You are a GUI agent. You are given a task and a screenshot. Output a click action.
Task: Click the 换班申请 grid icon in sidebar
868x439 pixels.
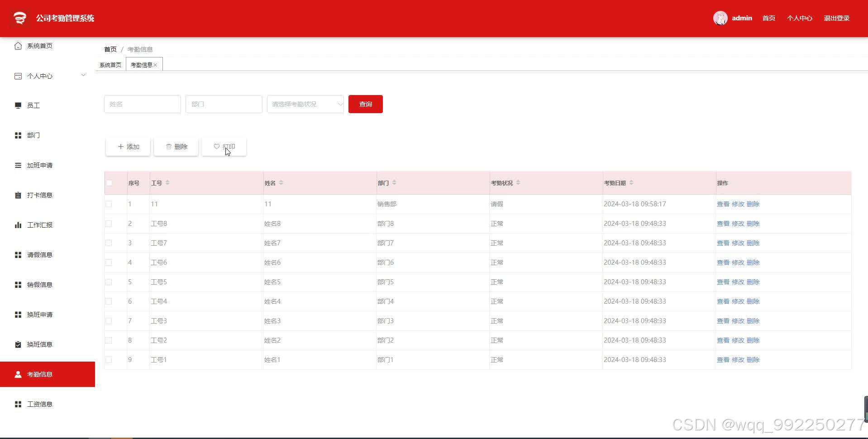(x=18, y=315)
